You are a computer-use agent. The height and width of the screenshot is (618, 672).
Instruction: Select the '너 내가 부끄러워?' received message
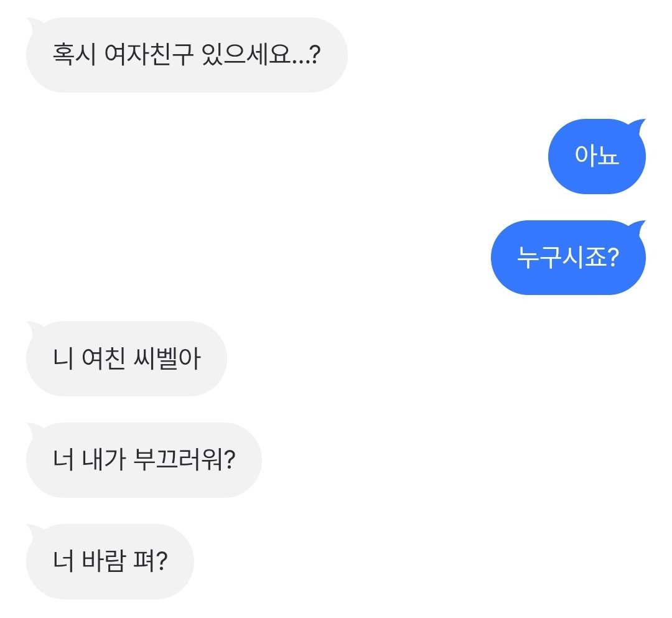(144, 460)
